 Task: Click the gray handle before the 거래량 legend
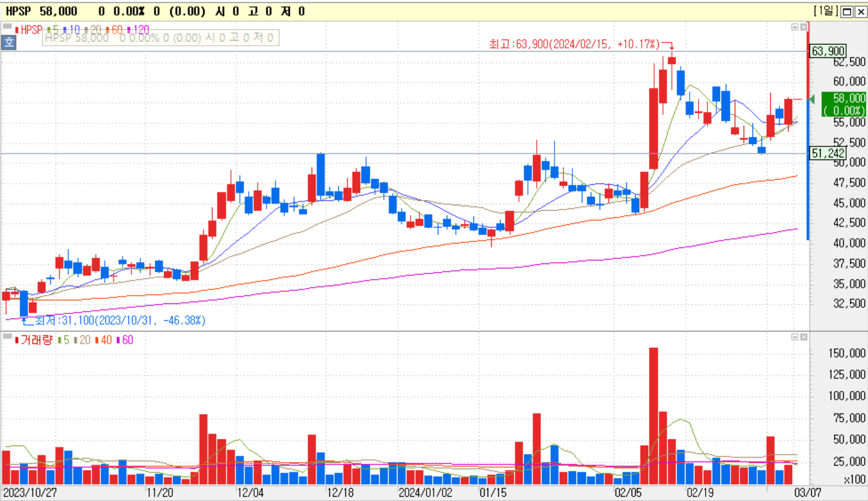pos(7,336)
